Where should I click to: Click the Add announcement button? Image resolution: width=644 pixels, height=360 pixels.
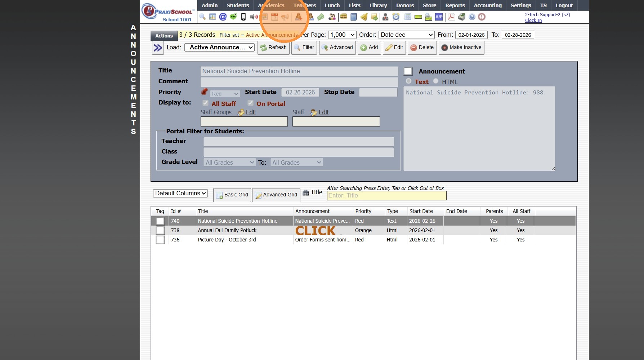coord(369,48)
